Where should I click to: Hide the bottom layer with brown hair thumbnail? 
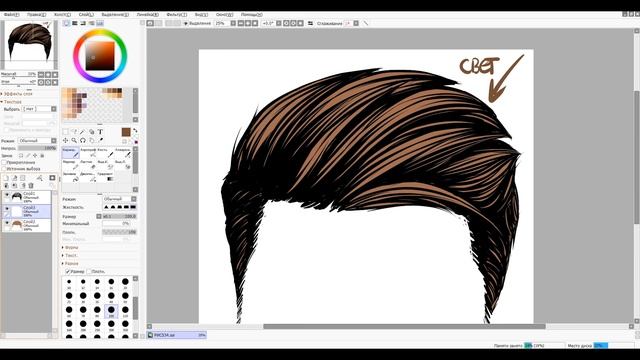(x=7, y=223)
